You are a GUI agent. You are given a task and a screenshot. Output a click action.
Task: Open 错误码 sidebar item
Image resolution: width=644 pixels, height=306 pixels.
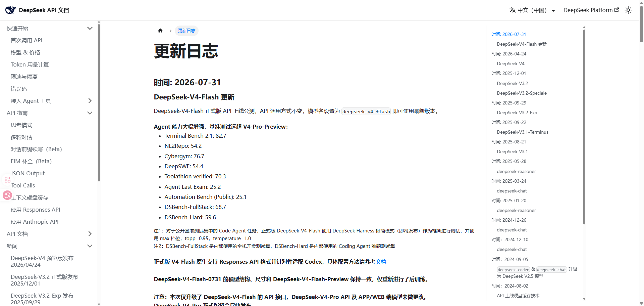pyautogui.click(x=19, y=89)
